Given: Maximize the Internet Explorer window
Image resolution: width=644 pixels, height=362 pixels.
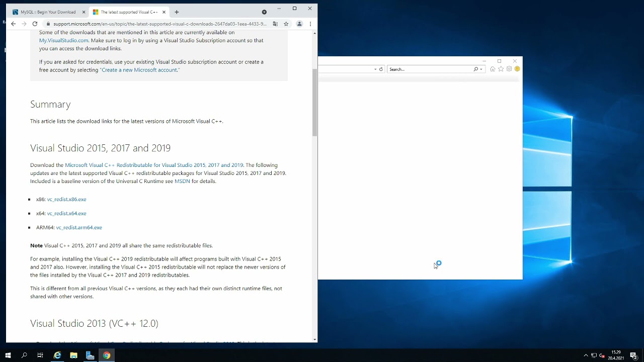Looking at the screenshot, I should [x=499, y=61].
